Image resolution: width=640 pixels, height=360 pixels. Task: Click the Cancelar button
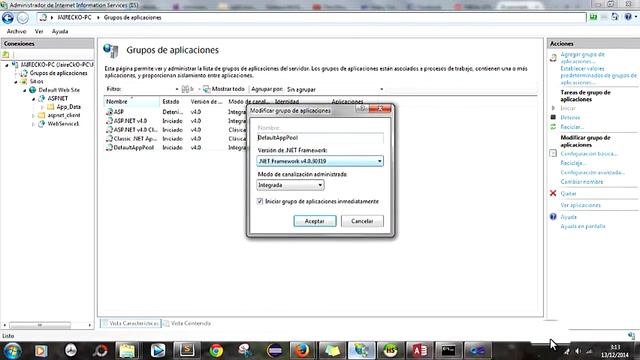[x=362, y=221]
